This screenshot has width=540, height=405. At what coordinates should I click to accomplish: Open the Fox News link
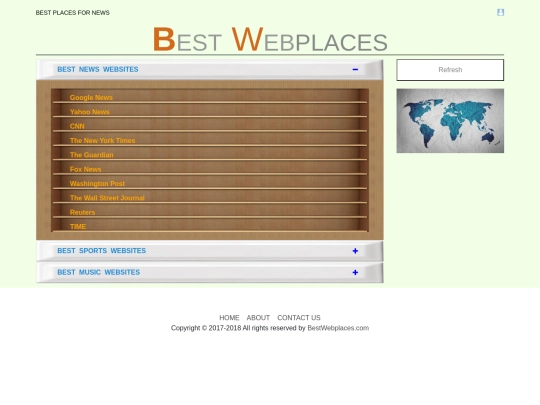pos(86,169)
